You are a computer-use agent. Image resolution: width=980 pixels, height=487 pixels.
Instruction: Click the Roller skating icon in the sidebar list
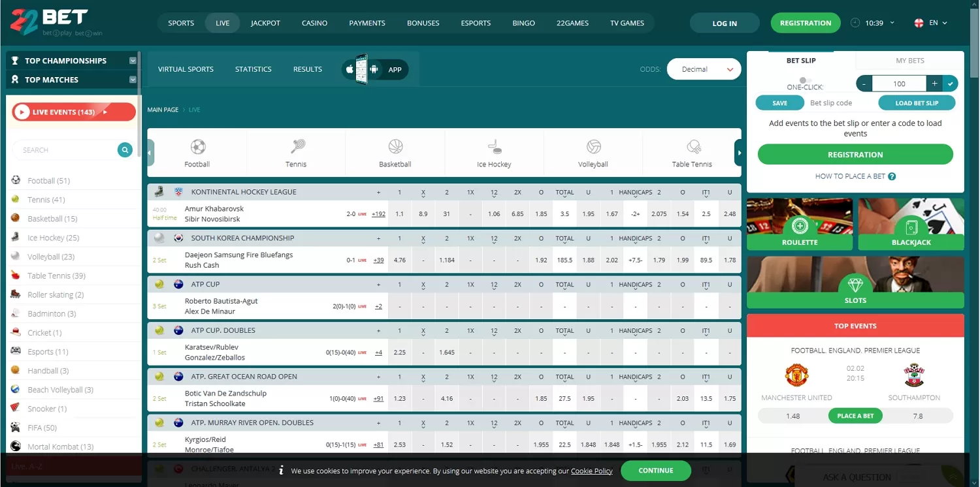[16, 294]
